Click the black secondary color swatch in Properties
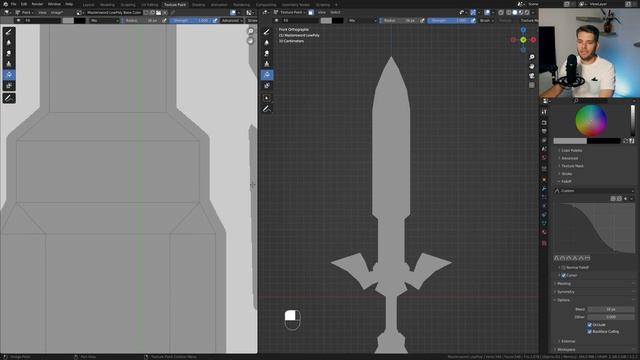The height and width of the screenshot is (360, 640). point(603,141)
